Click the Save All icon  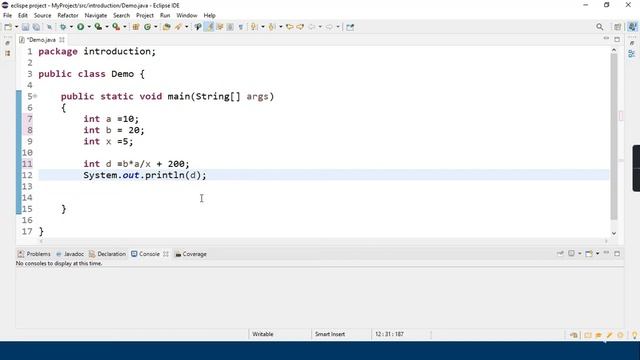(x=36, y=27)
